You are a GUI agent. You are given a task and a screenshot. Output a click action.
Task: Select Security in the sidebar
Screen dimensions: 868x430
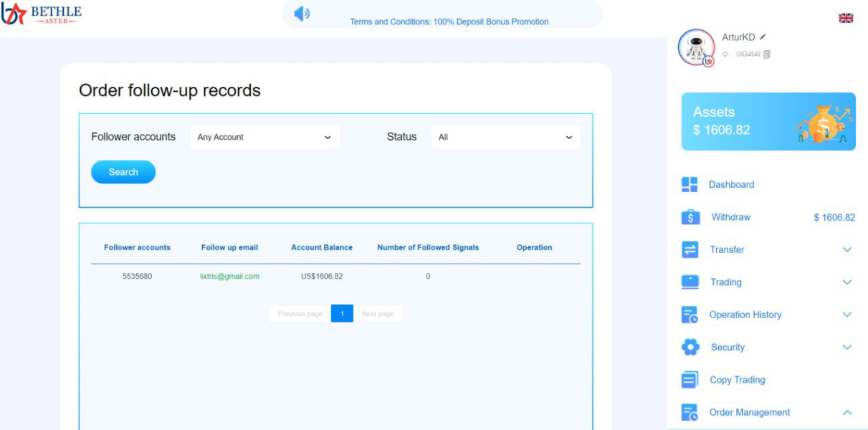[x=728, y=347]
